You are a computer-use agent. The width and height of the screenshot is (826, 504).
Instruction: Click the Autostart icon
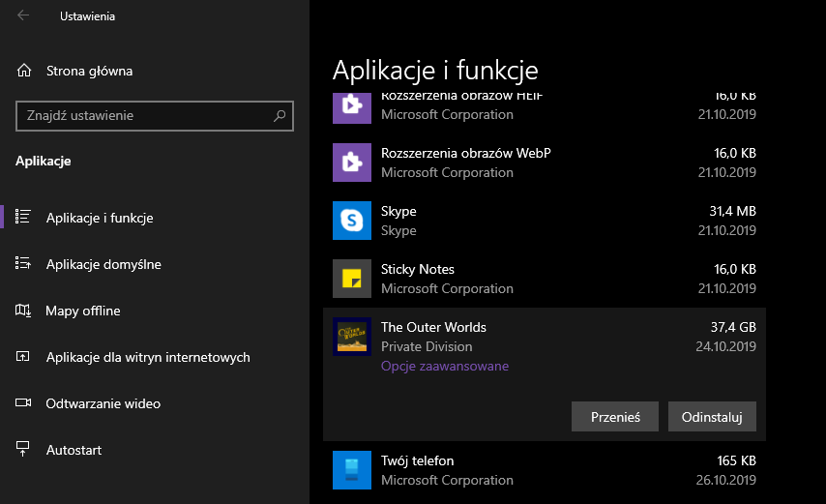pyautogui.click(x=22, y=449)
